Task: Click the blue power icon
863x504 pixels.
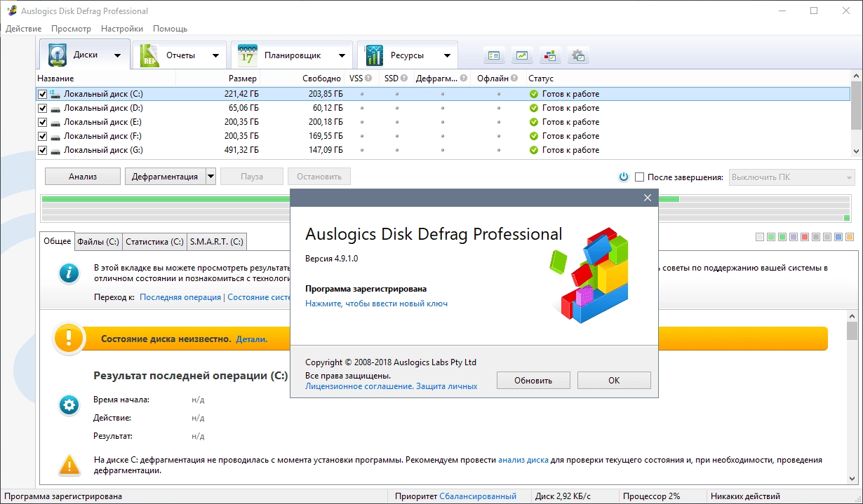Action: [623, 177]
